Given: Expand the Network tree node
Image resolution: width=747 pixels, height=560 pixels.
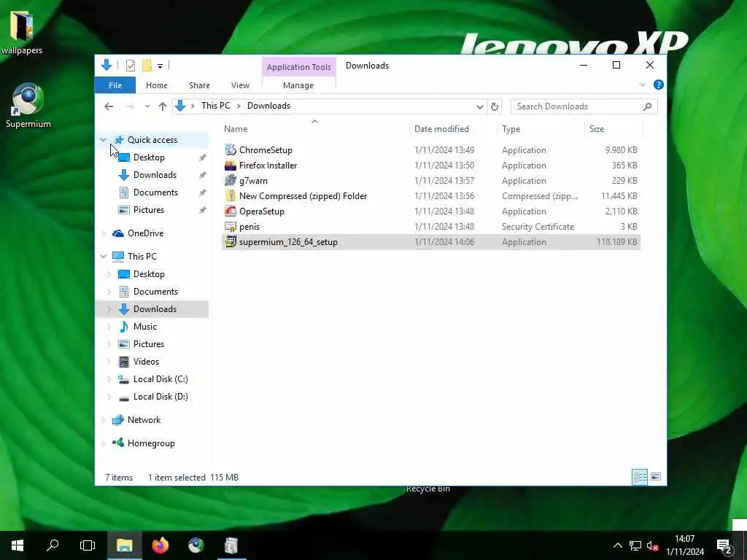Looking at the screenshot, I should pyautogui.click(x=104, y=419).
